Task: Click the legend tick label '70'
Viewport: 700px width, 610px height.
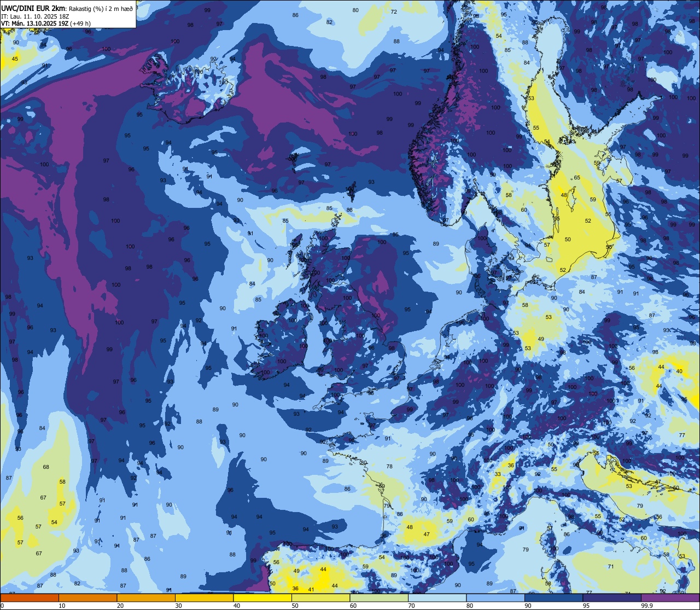Action: pos(411,606)
